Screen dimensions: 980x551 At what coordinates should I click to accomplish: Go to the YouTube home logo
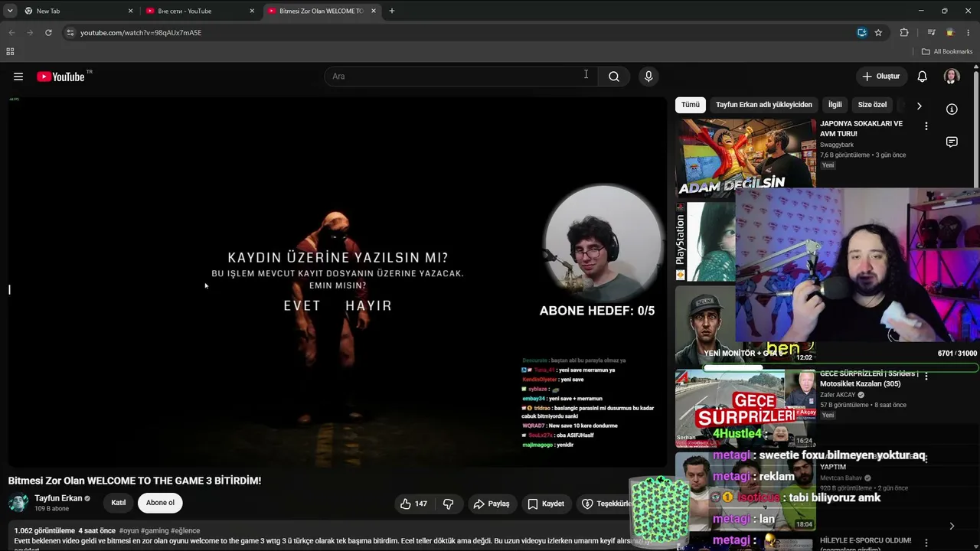(60, 77)
